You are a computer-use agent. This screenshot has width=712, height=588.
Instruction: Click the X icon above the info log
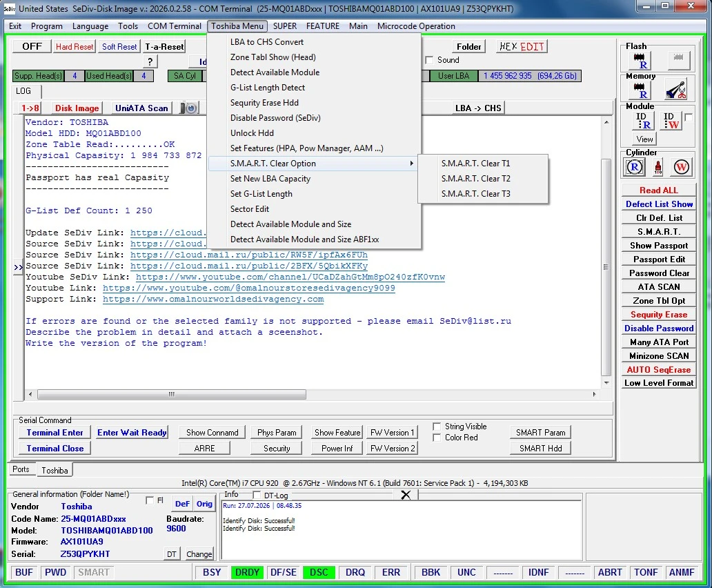(406, 495)
